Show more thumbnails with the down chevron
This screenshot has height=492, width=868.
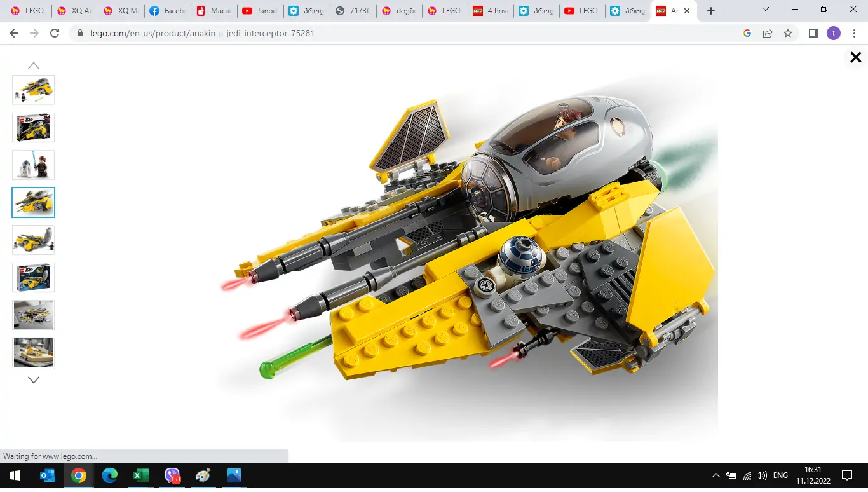tap(34, 380)
